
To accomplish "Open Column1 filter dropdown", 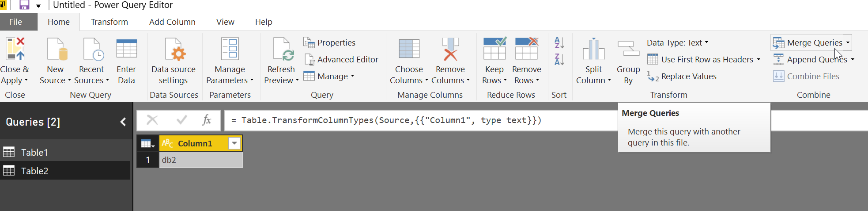I will (x=234, y=143).
